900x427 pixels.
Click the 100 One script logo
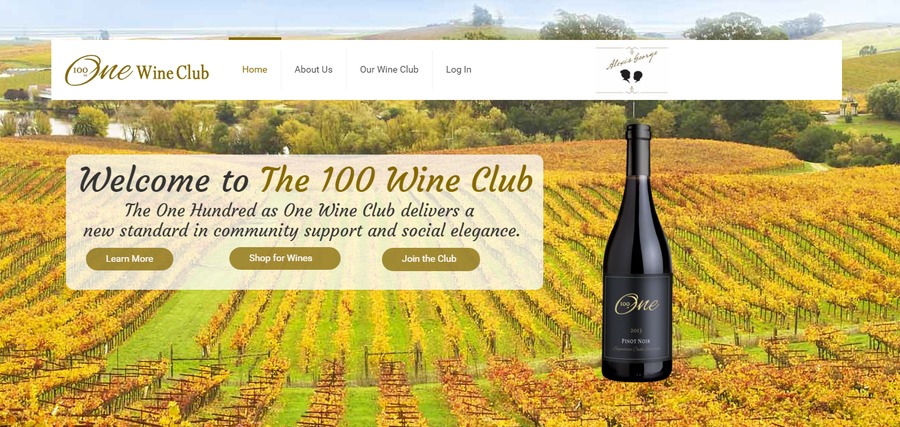(99, 70)
